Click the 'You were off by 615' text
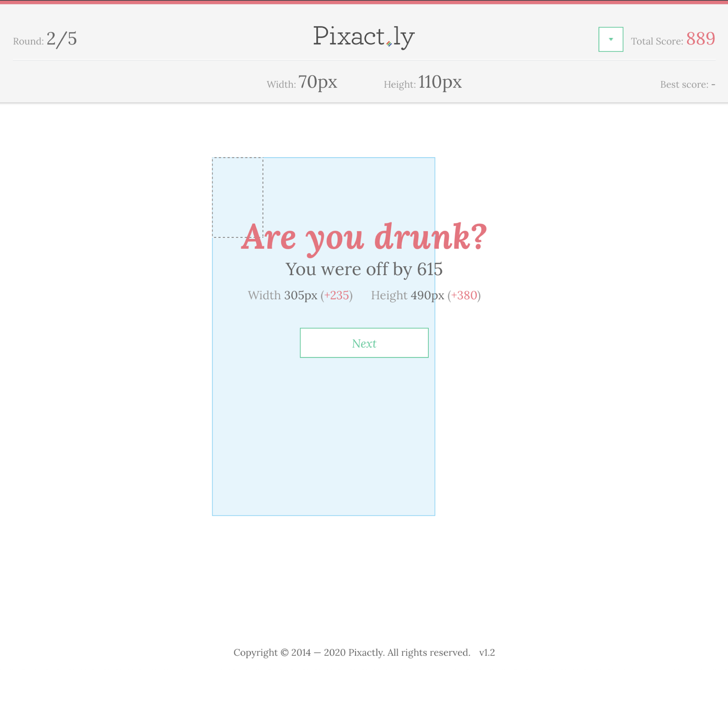728x728 pixels. (364, 269)
